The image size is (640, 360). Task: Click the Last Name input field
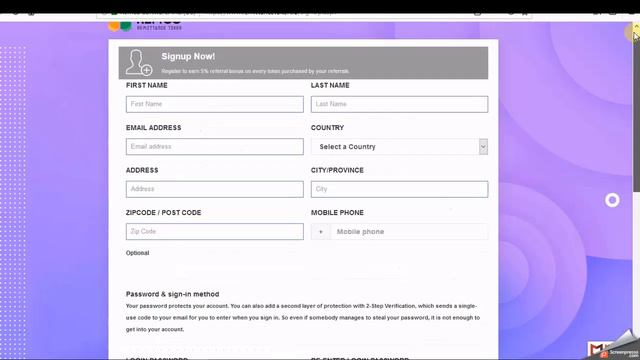[399, 104]
